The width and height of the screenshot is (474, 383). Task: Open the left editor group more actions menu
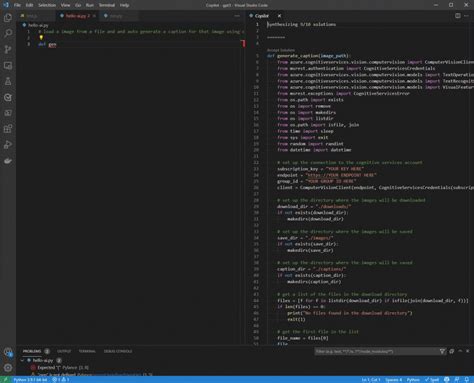pyautogui.click(x=237, y=16)
